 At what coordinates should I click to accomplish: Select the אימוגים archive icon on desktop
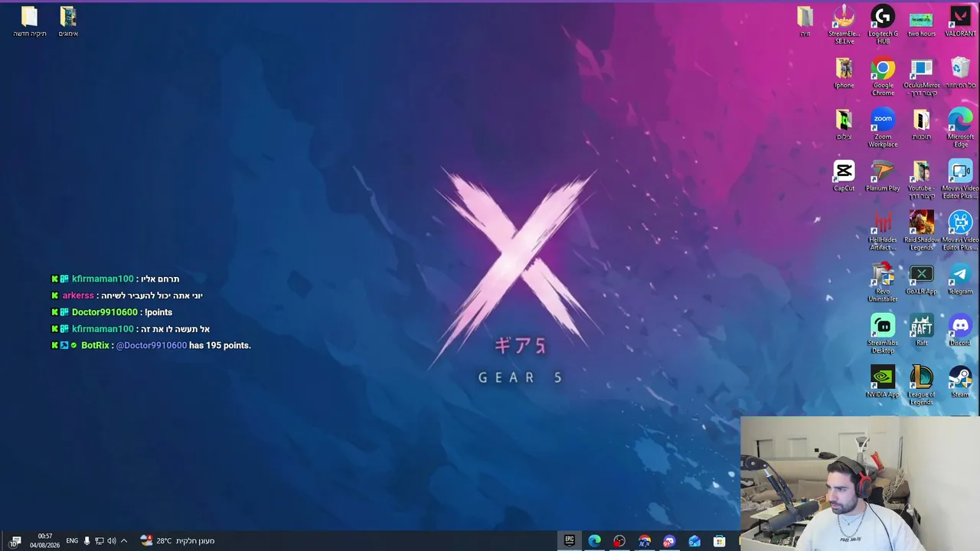click(68, 22)
